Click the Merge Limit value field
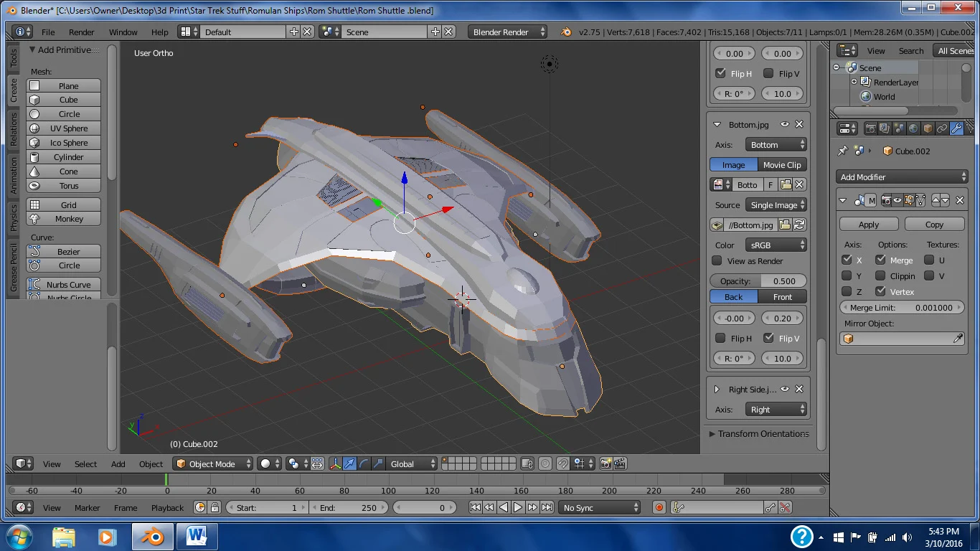Image resolution: width=980 pixels, height=551 pixels. [x=903, y=308]
